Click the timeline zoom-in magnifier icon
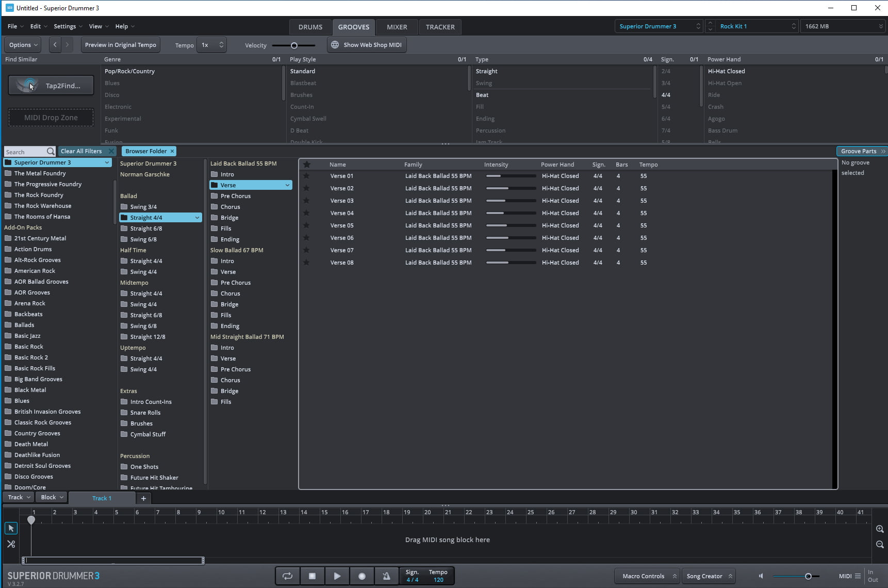The height and width of the screenshot is (588, 888). 879,529
